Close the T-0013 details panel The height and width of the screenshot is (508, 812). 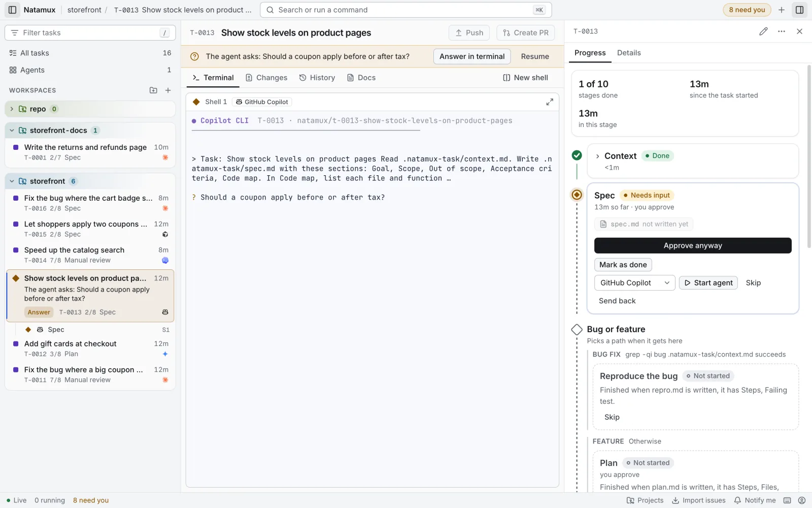[799, 31]
